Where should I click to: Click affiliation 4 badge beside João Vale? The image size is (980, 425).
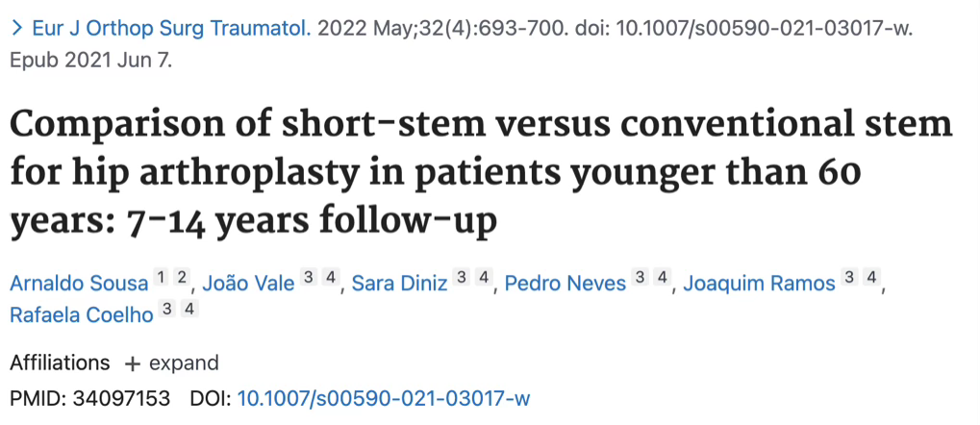pos(330,278)
